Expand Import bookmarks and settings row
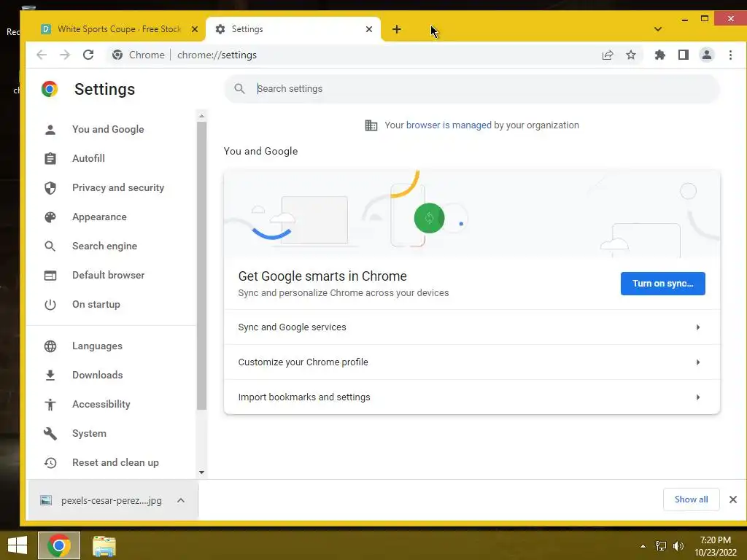The width and height of the screenshot is (747, 560). pos(472,397)
